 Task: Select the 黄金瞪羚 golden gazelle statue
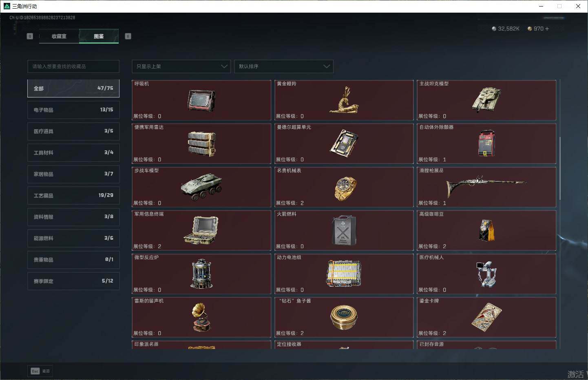pyautogui.click(x=344, y=100)
